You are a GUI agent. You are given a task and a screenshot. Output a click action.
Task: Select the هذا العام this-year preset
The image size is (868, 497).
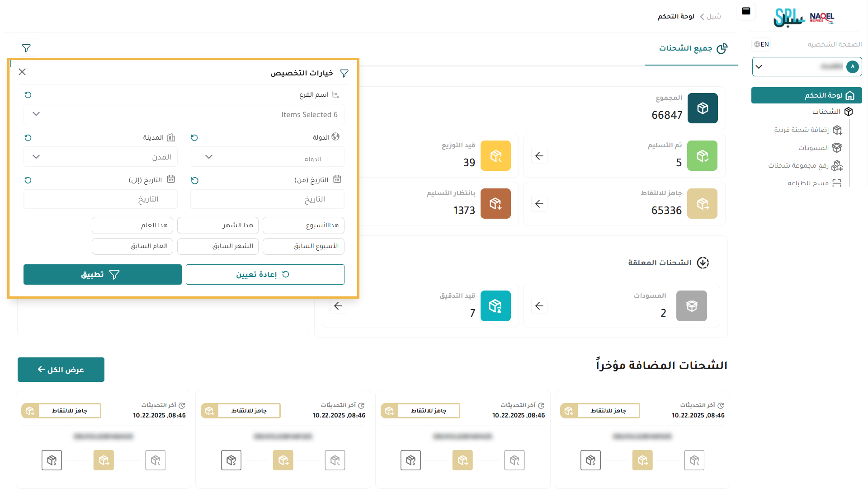tap(132, 225)
